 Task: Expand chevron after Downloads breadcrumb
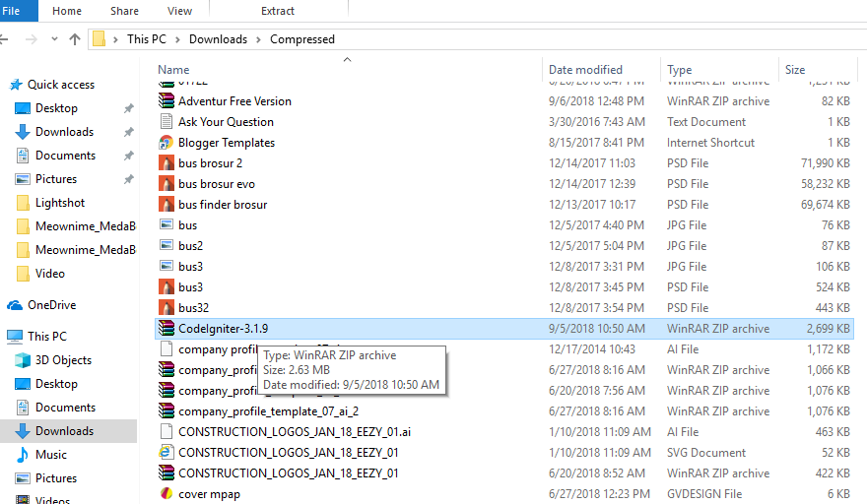point(258,39)
